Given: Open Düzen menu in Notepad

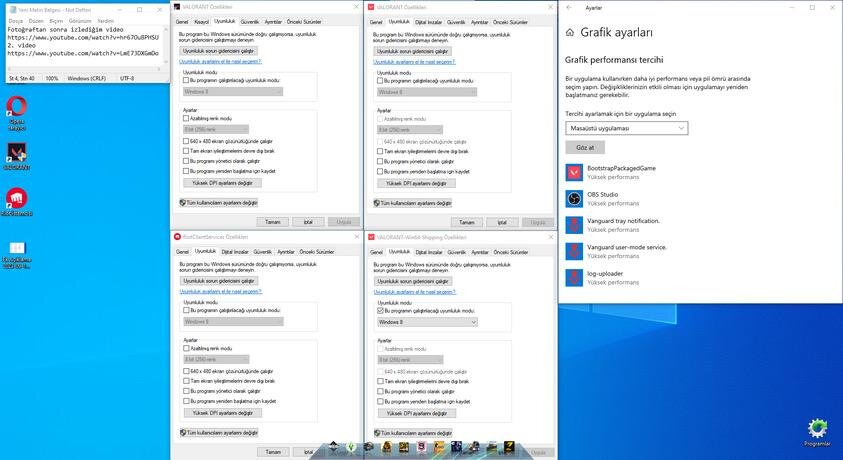Looking at the screenshot, I should point(36,21).
